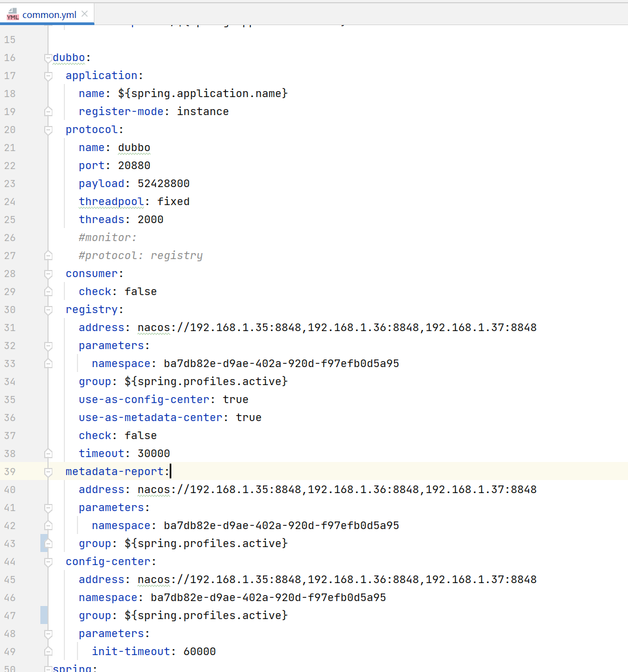Image resolution: width=628 pixels, height=672 pixels.
Task: Place cursor on 'dubbo' root key
Action: coord(69,58)
